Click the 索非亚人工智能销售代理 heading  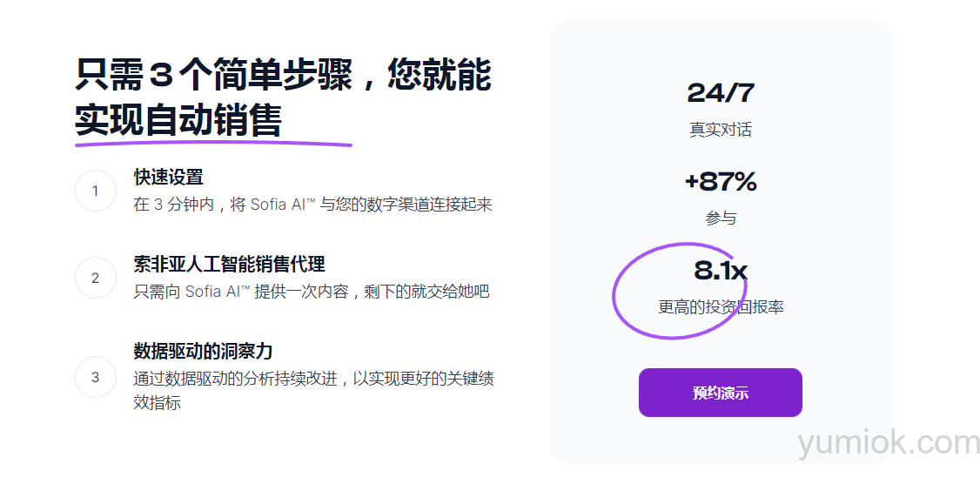230,264
